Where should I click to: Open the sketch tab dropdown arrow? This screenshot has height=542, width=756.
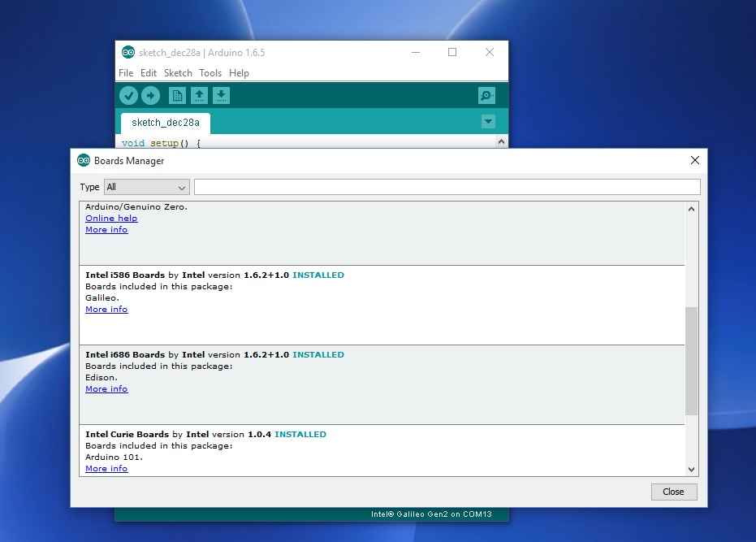(488, 122)
